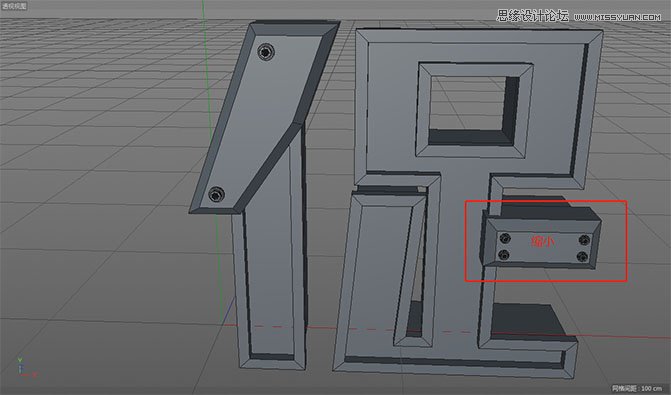The width and height of the screenshot is (671, 395).
Task: Select the top-left screw on the small plate
Action: (x=505, y=238)
